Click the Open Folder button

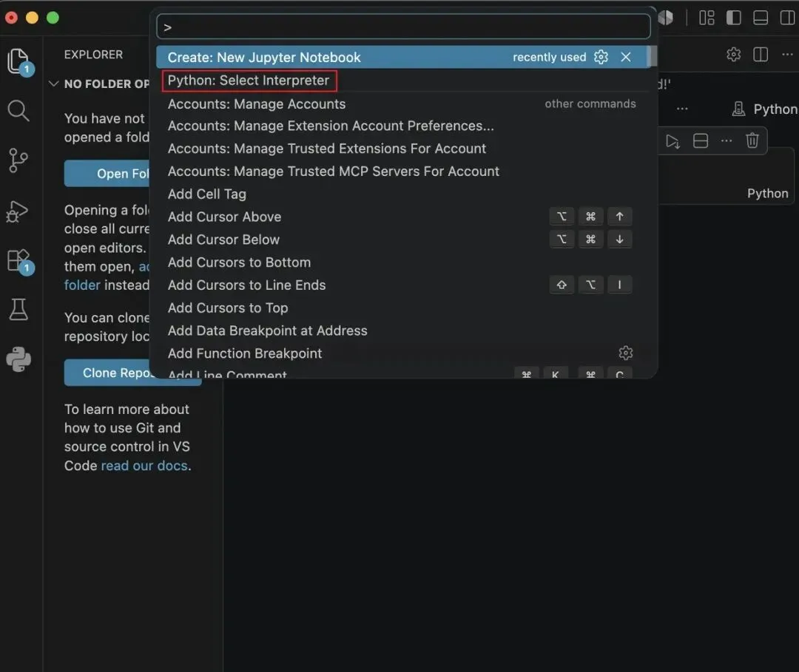(108, 174)
